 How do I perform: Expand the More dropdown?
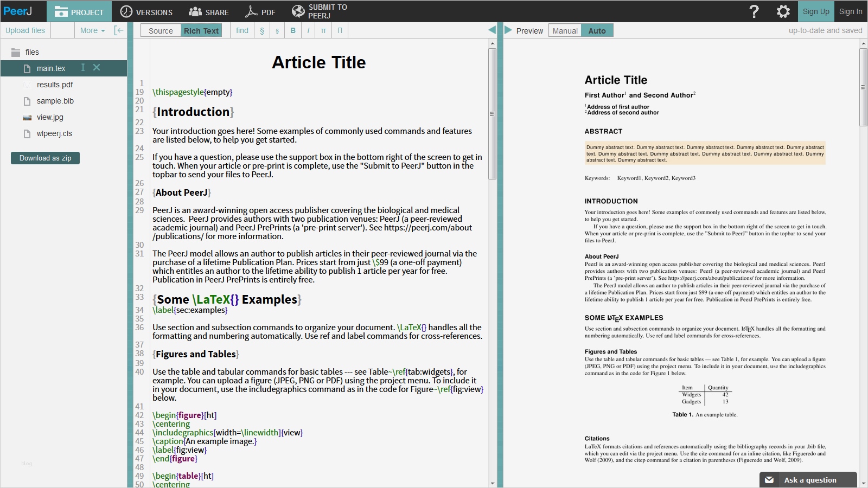(x=92, y=30)
